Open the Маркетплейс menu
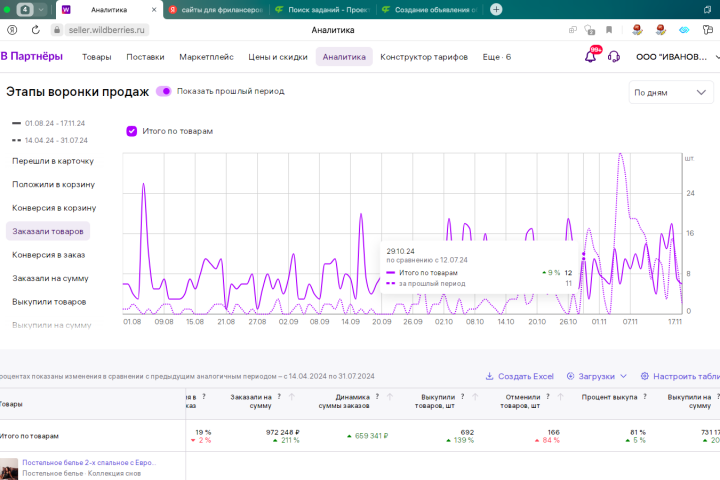The image size is (720, 480). coord(206,57)
